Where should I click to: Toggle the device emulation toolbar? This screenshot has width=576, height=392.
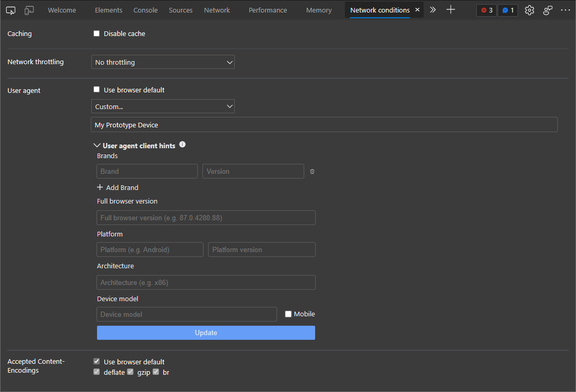(x=28, y=10)
